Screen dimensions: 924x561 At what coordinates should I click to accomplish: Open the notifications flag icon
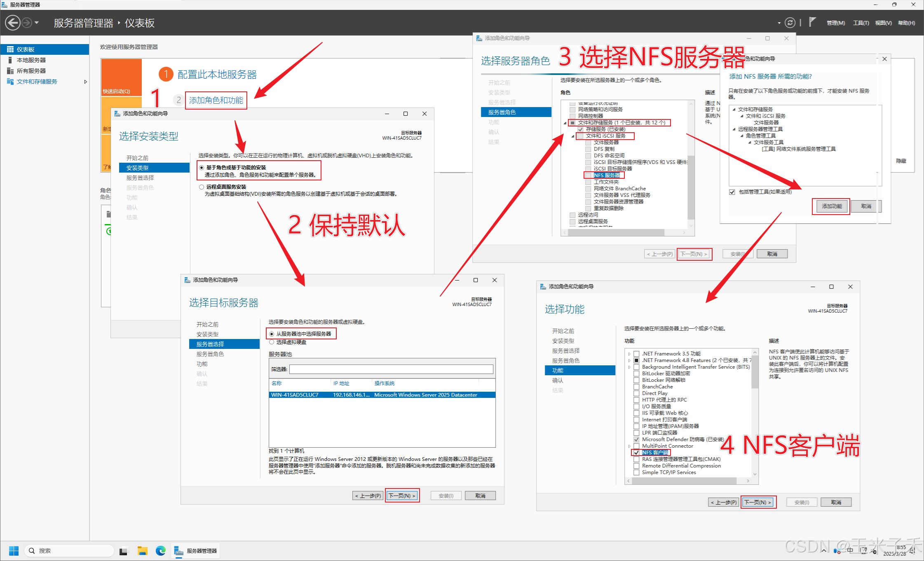pos(812,22)
